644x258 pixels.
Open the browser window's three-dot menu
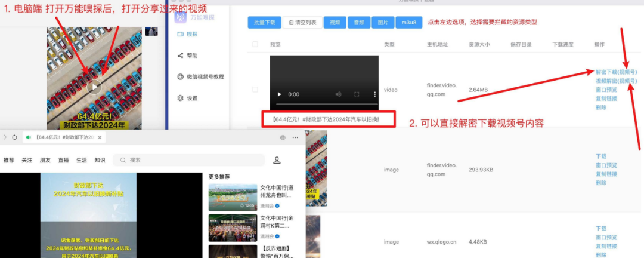click(x=295, y=137)
